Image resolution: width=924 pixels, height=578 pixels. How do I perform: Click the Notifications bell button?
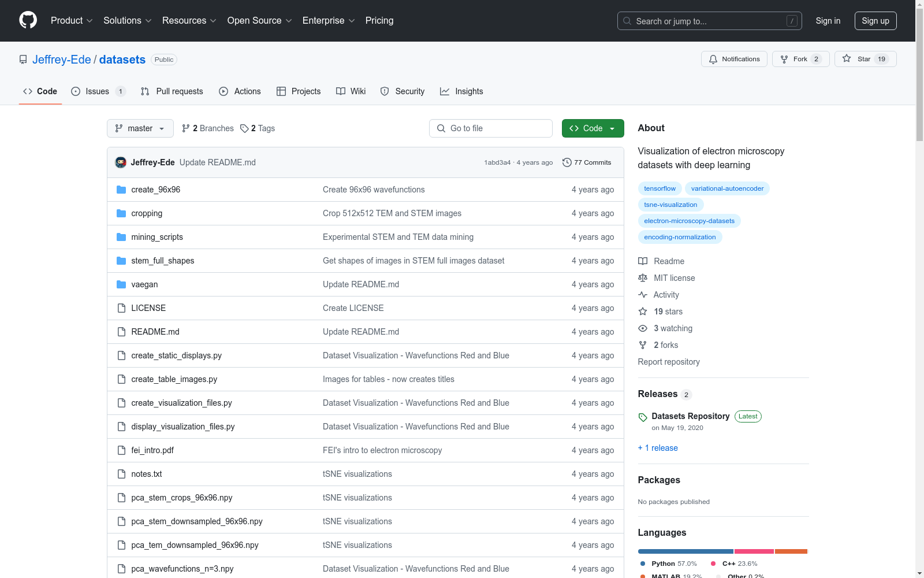(x=734, y=59)
